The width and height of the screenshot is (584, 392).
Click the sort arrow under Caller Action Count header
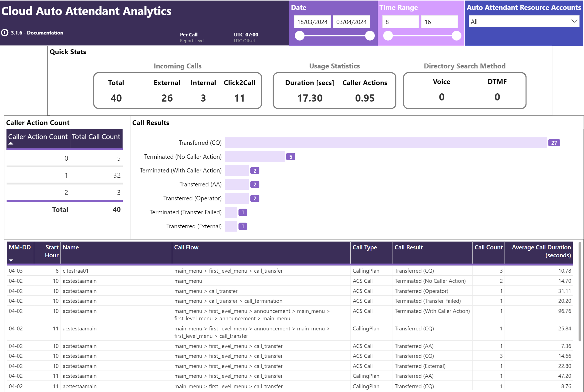tap(11, 143)
